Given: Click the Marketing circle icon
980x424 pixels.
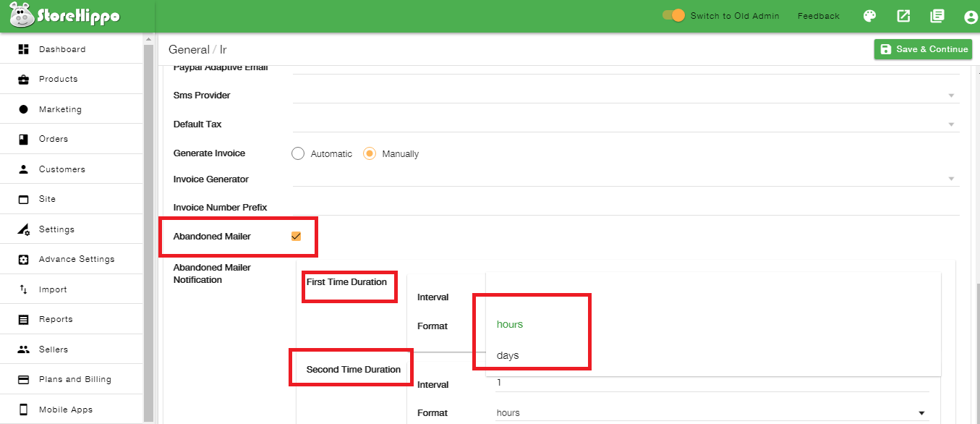Looking at the screenshot, I should 23,109.
